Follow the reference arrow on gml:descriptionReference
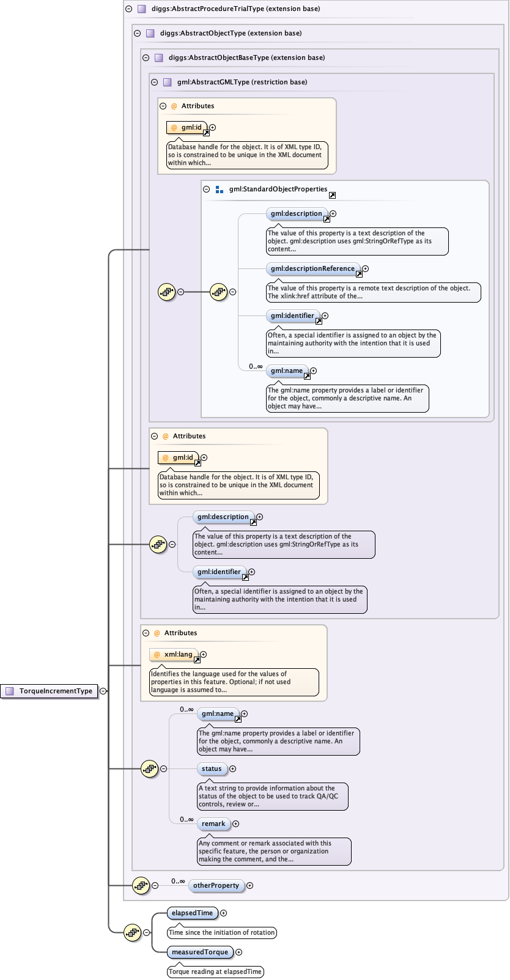Image resolution: width=510 pixels, height=980 pixels. (x=359, y=274)
